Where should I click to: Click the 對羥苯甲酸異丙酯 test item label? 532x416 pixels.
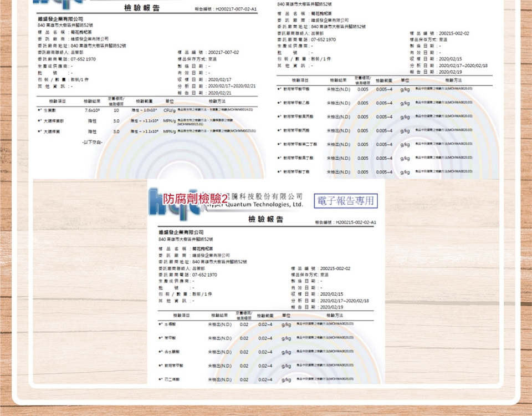pos(299,116)
